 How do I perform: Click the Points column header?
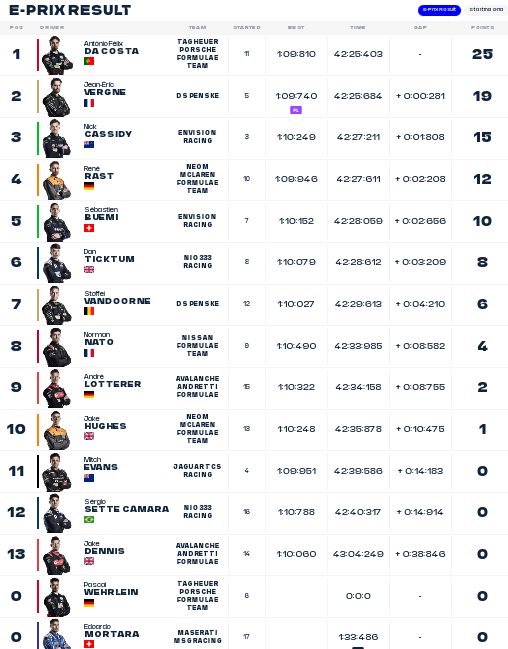point(482,27)
